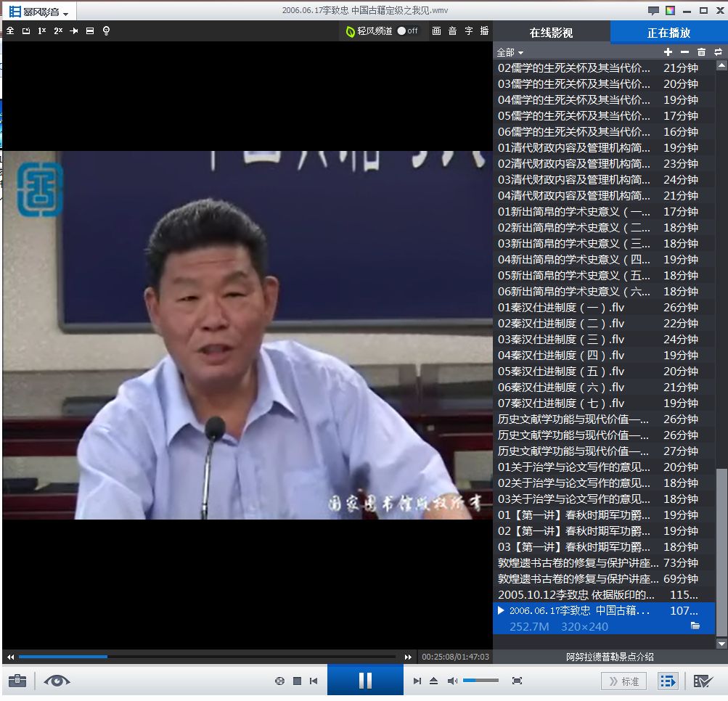This screenshot has width=728, height=701.
Task: Toggle the playlist panel button
Action: [x=668, y=681]
